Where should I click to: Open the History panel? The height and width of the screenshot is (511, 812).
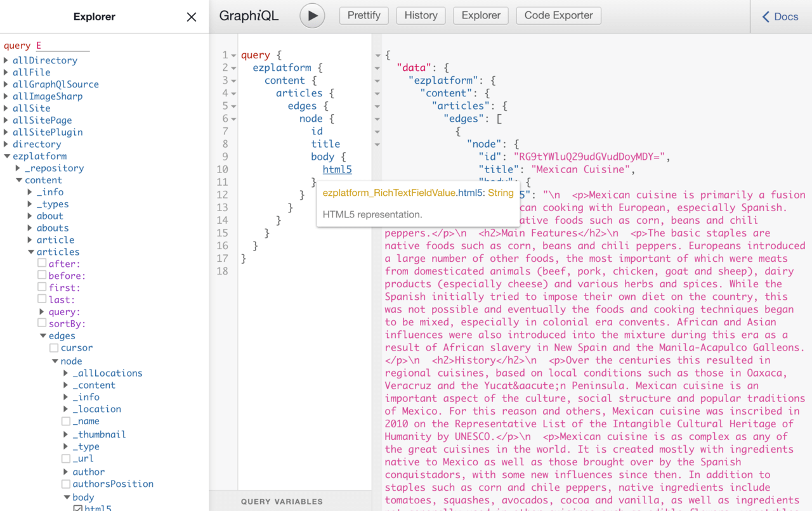[421, 15]
